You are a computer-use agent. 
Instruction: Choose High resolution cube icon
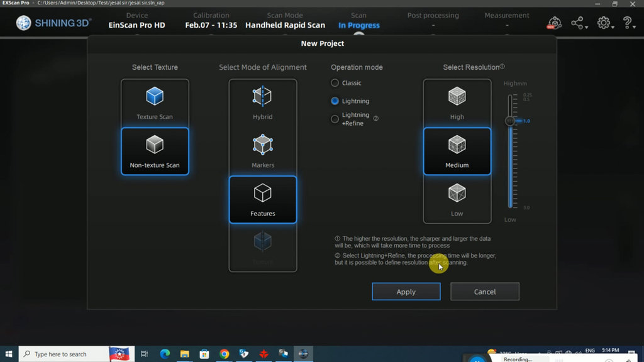457,96
